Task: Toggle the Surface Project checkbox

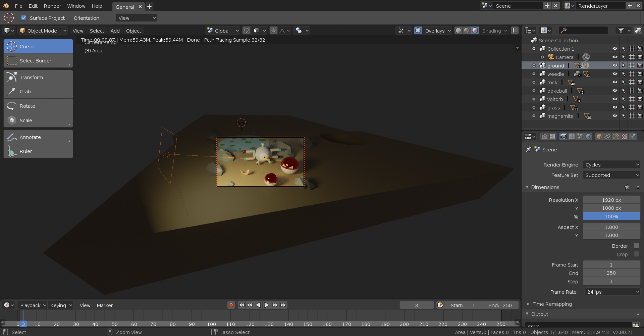Action: pos(23,18)
